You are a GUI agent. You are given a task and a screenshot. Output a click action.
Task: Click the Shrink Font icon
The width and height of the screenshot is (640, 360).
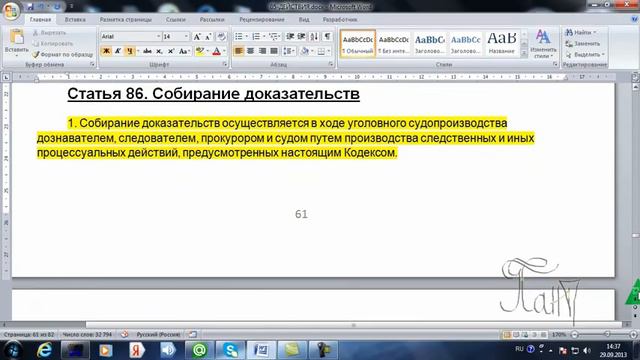(x=208, y=37)
